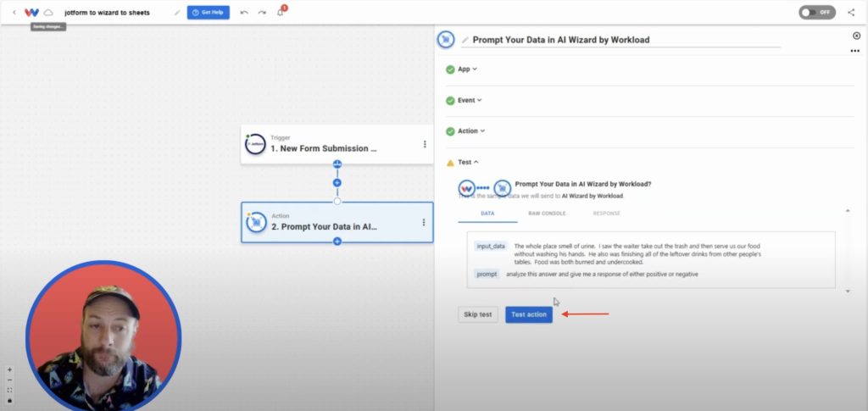The width and height of the screenshot is (868, 411).
Task: Click the data pane scroll up arrow
Action: (x=848, y=211)
